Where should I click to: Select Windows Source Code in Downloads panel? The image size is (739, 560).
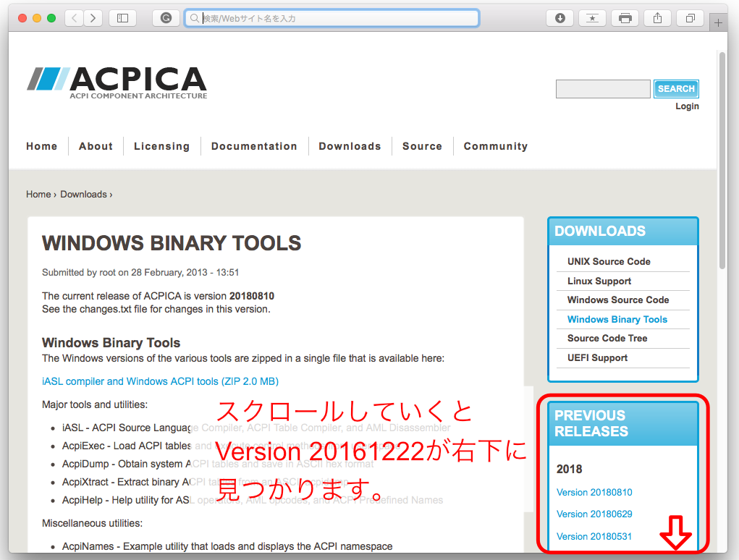click(x=618, y=300)
